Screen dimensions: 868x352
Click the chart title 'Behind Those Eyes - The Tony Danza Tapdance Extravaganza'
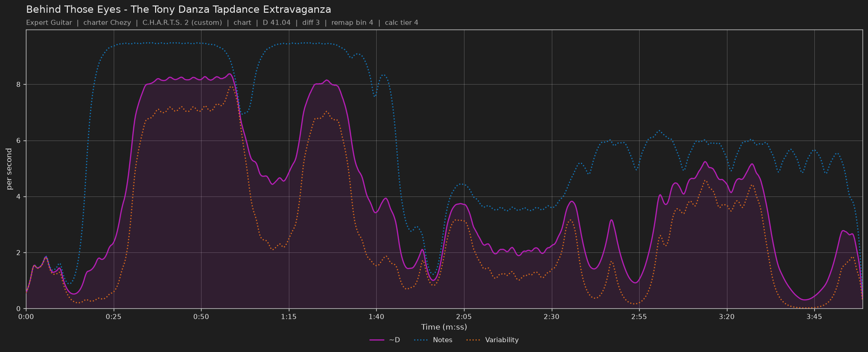(x=178, y=10)
